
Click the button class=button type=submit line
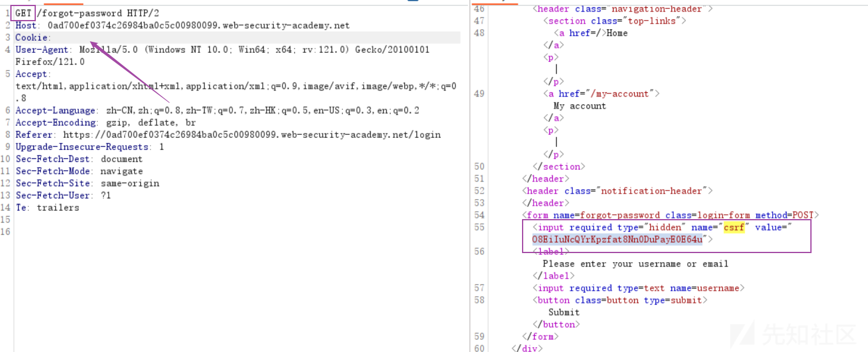click(x=620, y=300)
